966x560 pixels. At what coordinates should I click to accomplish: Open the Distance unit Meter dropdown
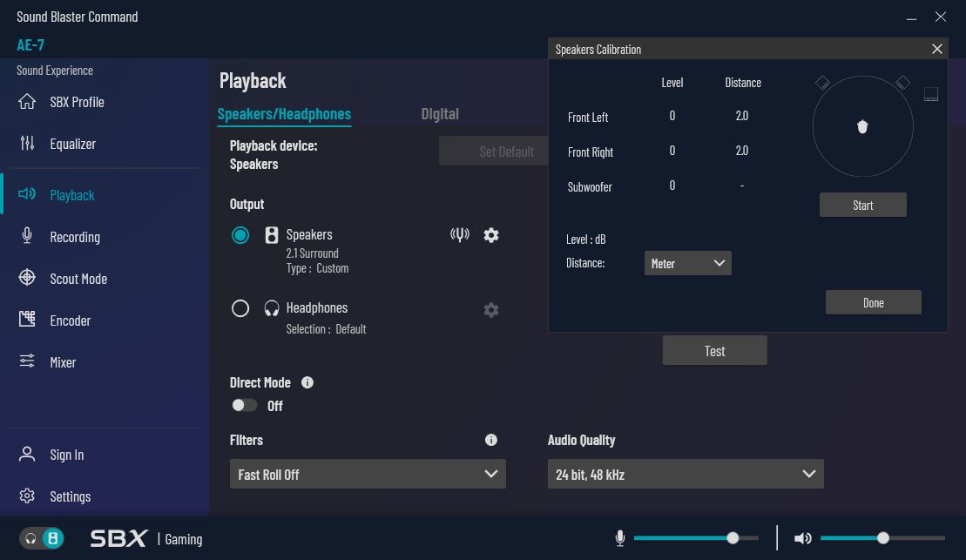pos(687,263)
